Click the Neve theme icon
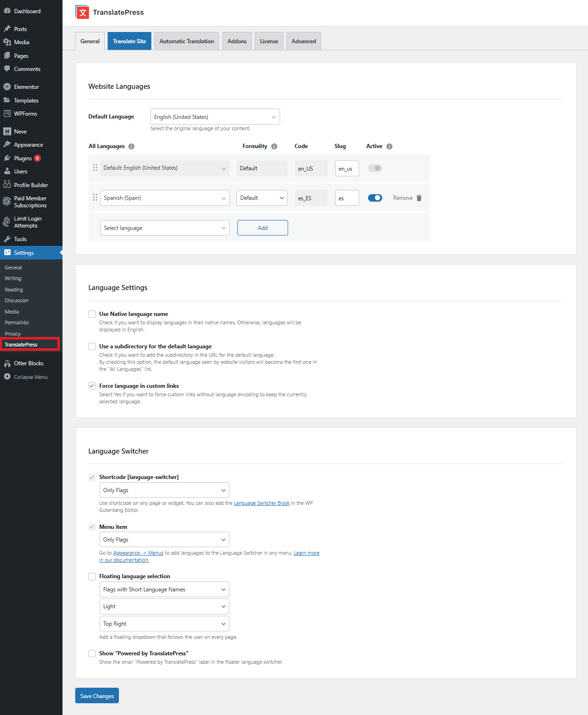Screen dimensions: 588x715 click(7, 131)
